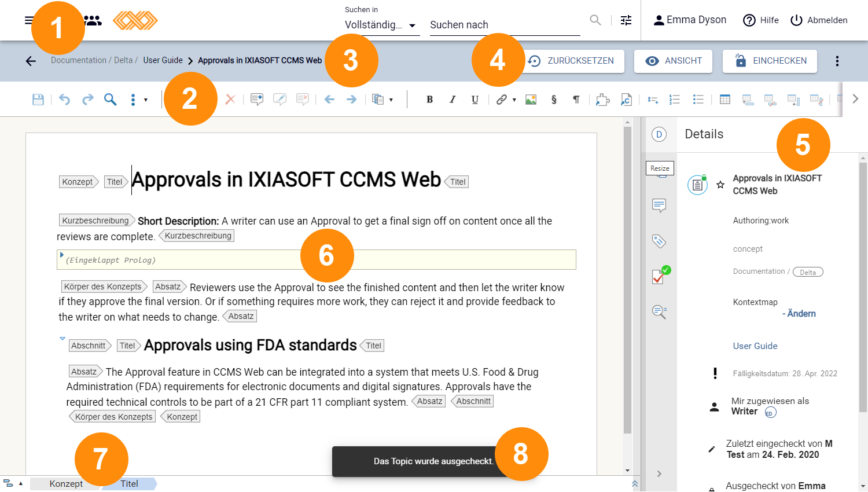This screenshot has width=868, height=492.
Task: Insert a new comment from toolbar
Action: coord(257,100)
